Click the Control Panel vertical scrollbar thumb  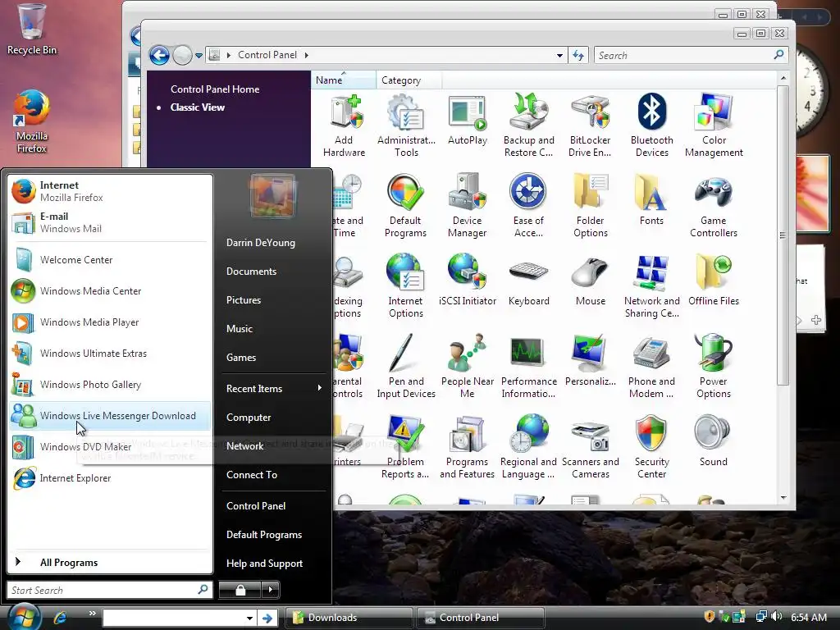[783, 235]
